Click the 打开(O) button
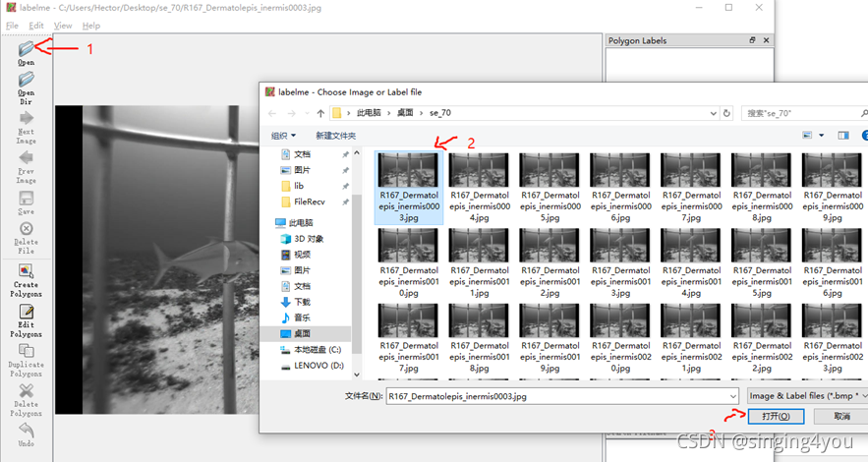Screen dimensions: 868x462 pos(776,417)
